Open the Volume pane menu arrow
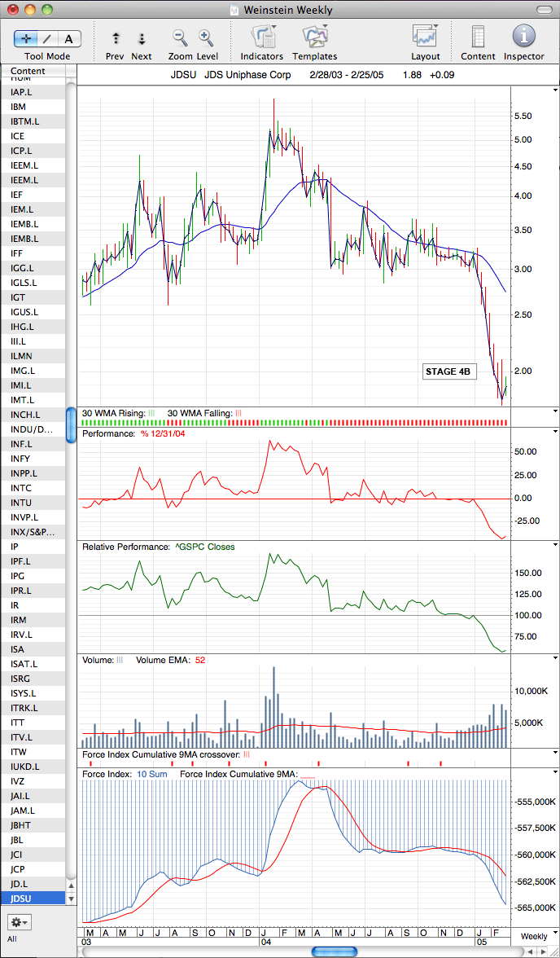Screen dimensions: 560x958 click(554, 658)
